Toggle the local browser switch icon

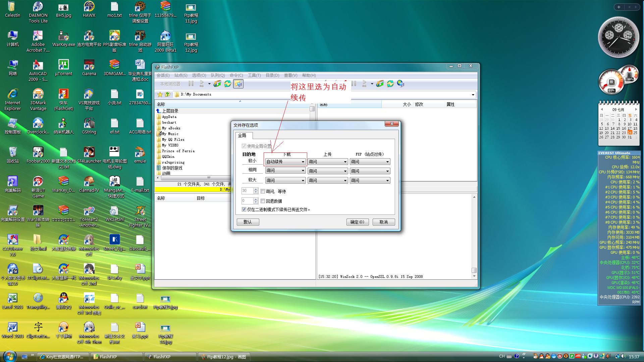pos(238,84)
